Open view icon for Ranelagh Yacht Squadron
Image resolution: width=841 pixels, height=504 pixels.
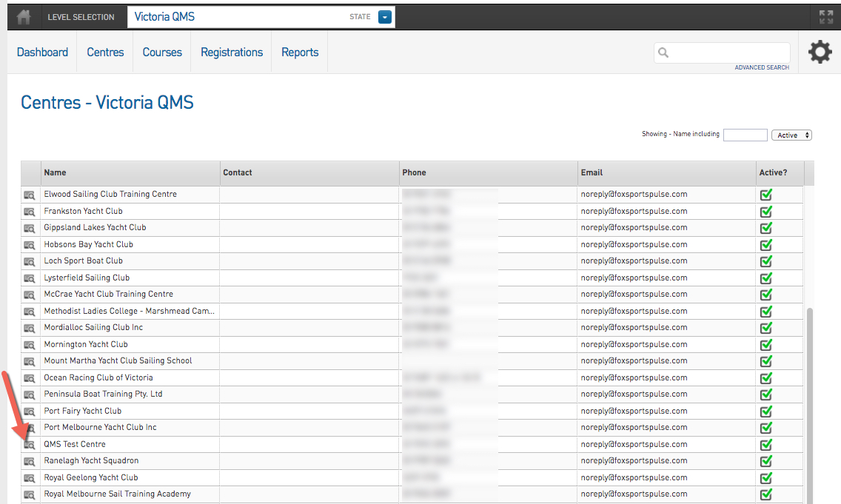tap(30, 462)
